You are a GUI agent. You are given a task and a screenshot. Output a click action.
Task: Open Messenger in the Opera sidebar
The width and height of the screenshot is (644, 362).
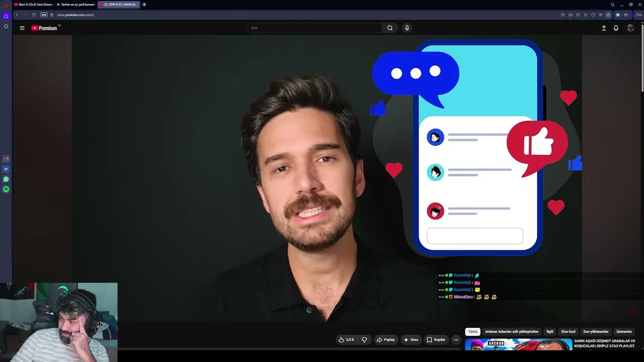coord(6,169)
